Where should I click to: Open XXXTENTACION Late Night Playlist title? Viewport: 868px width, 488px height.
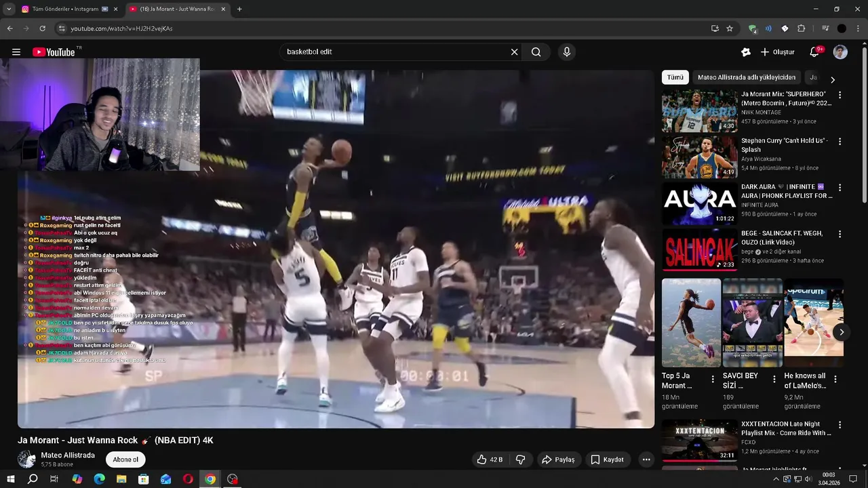(786, 428)
